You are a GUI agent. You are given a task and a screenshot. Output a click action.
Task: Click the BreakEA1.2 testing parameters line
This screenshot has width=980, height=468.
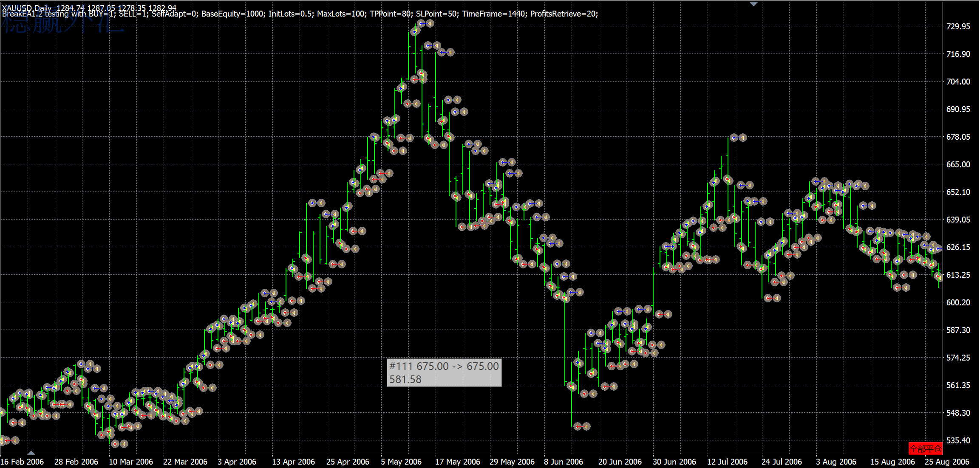tap(300, 14)
